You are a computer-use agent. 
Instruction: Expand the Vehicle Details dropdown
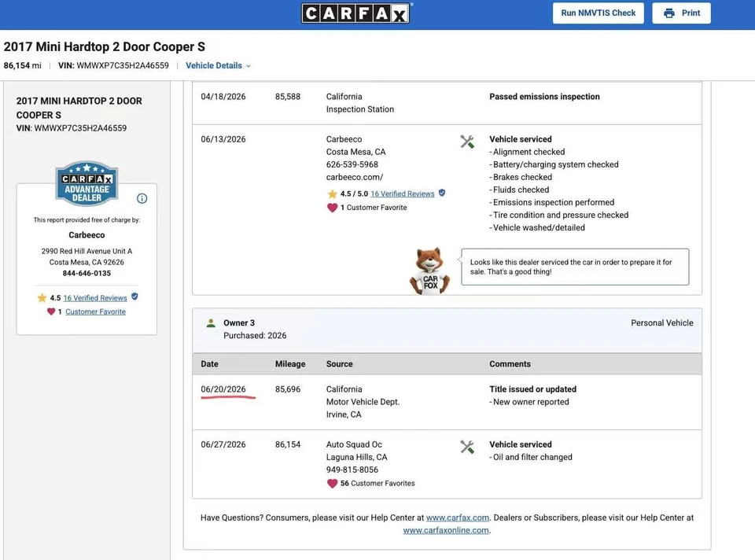(x=218, y=65)
